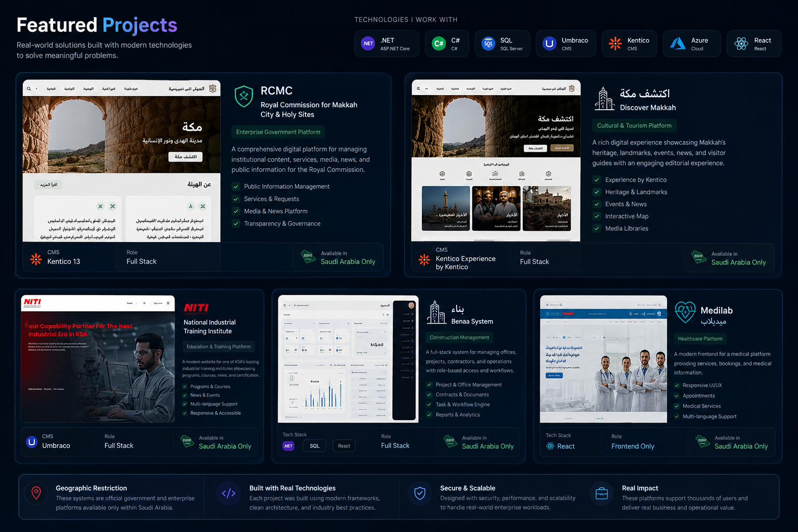Click the 'Featured Projects' heading
798x532 pixels.
97,25
